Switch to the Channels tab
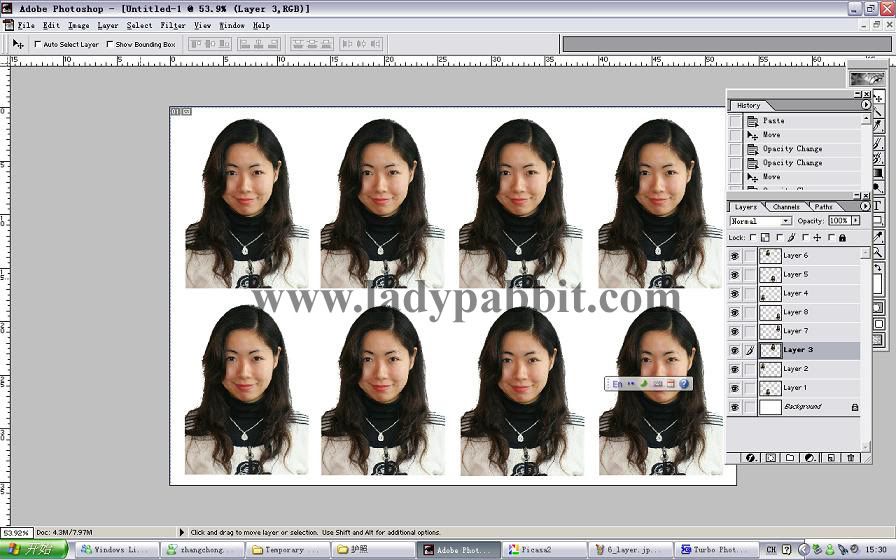 (x=786, y=207)
